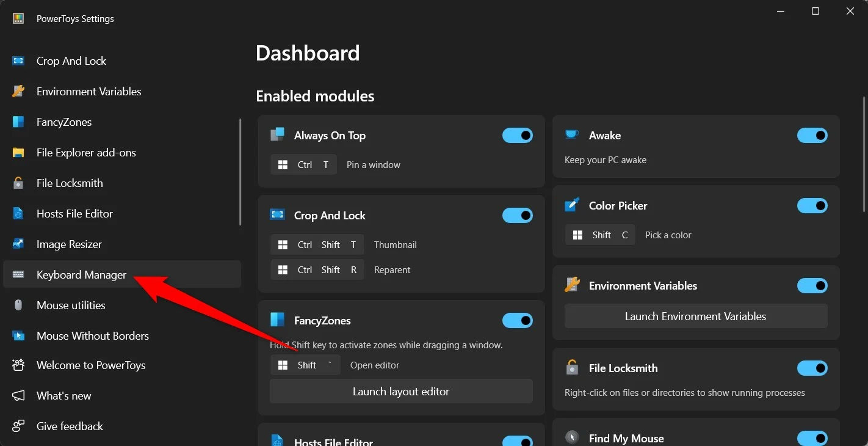Click the Color Picker module icon
The width and height of the screenshot is (868, 446).
pyautogui.click(x=572, y=205)
